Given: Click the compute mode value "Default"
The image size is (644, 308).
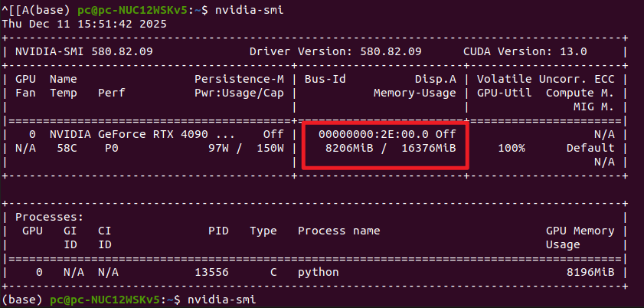Looking at the screenshot, I should click(590, 148).
